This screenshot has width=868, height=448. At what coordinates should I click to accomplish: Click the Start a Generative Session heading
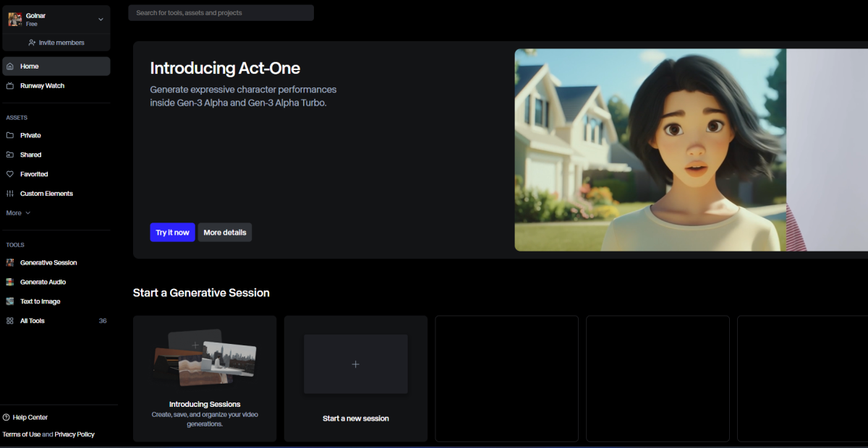(201, 293)
